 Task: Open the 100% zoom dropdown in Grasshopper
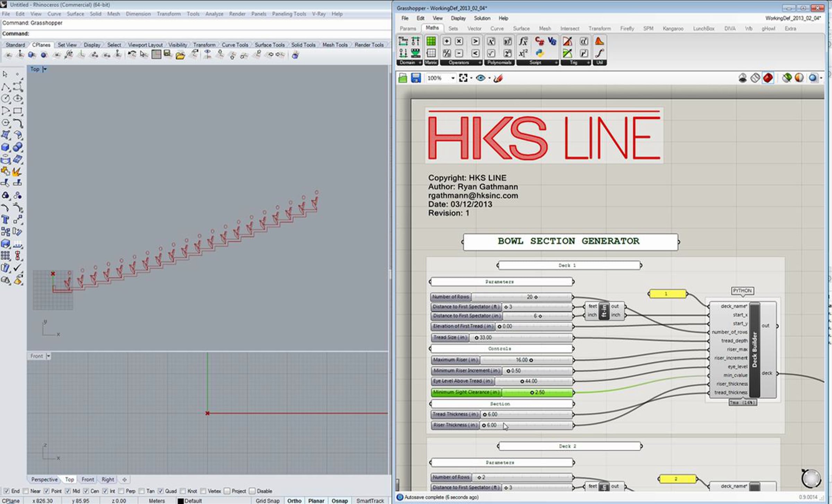point(453,78)
